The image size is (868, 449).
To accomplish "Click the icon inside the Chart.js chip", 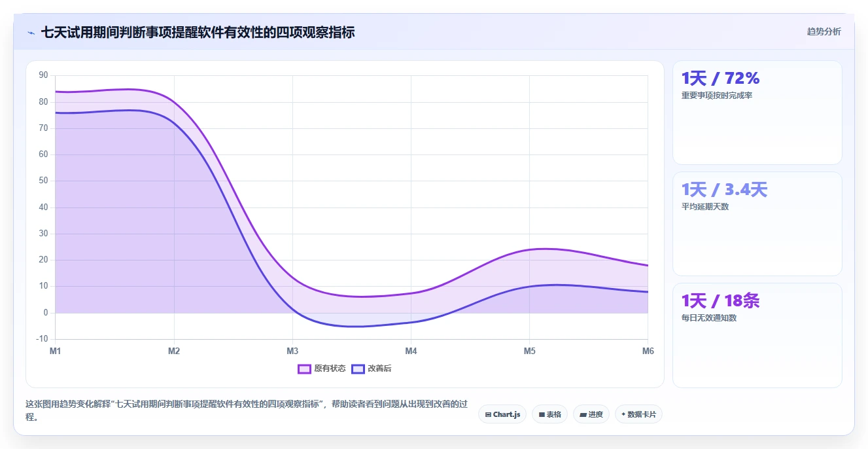I will click(488, 414).
